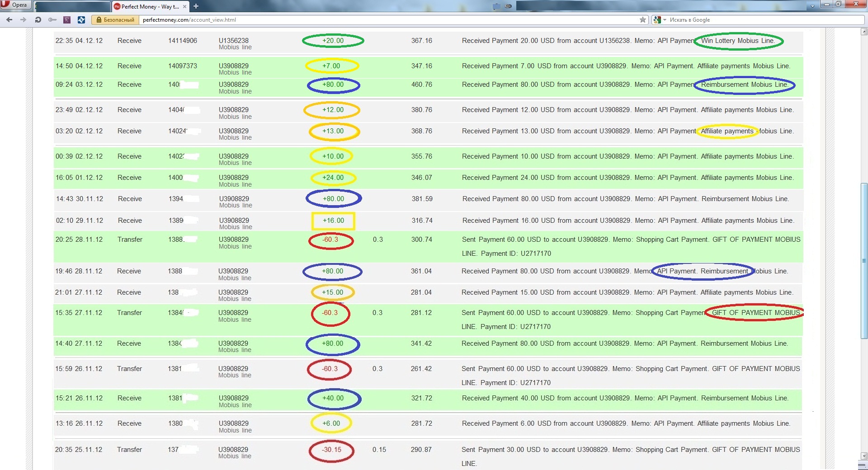Click the 02:10 29.11.12 timestamp
This screenshot has width=868, height=470.
tap(80, 221)
